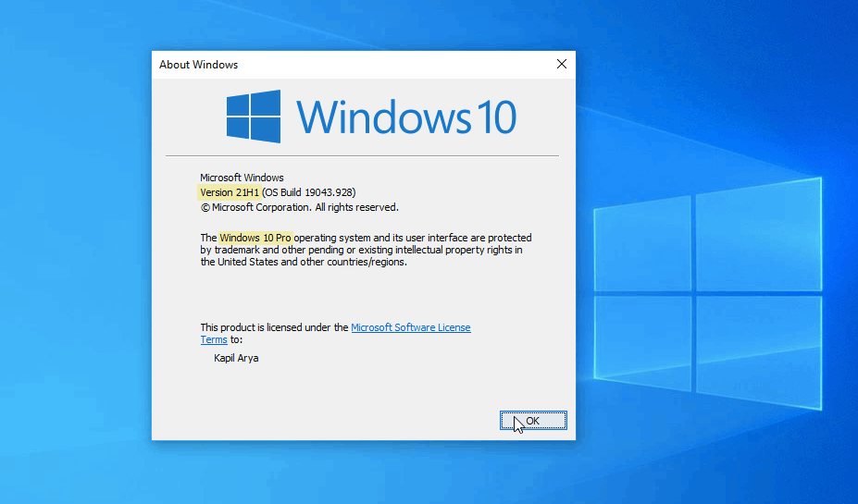Click 'This product is licensed under the' text

tap(274, 327)
